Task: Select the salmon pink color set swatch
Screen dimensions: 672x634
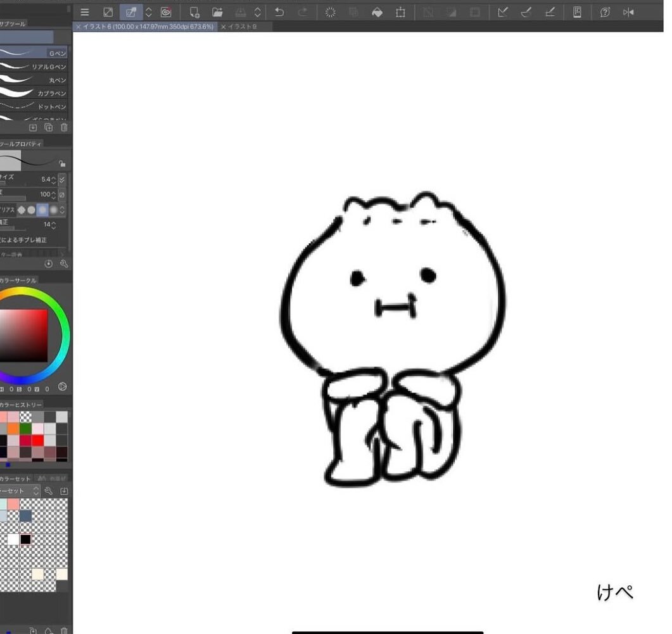Action: (14, 504)
